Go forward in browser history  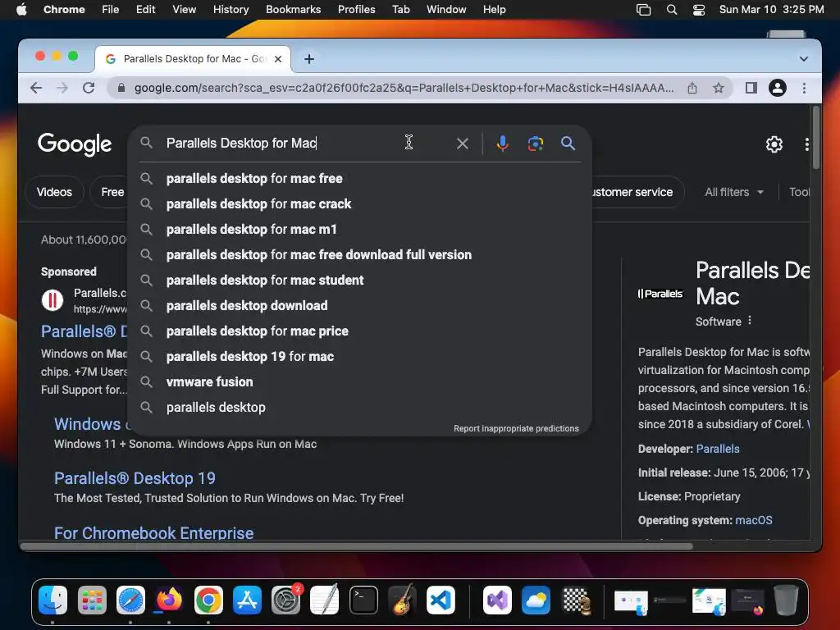[62, 88]
